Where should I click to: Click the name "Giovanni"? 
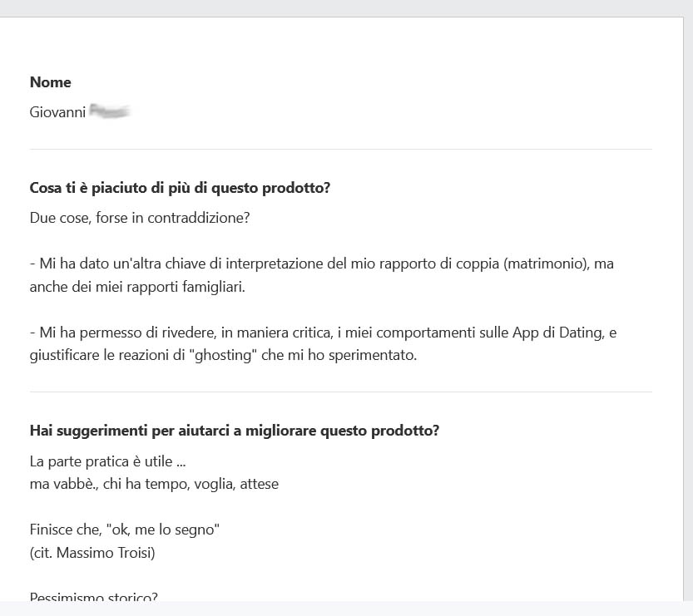57,112
